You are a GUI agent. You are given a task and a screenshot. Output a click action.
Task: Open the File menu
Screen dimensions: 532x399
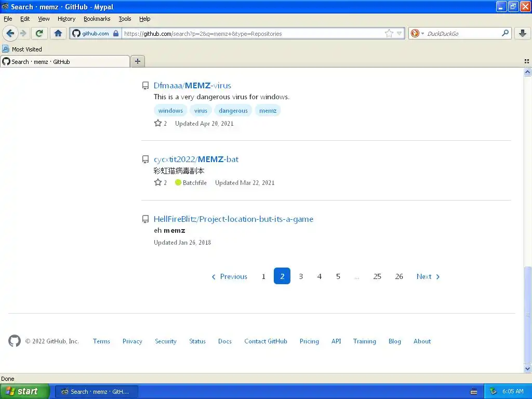[8, 19]
